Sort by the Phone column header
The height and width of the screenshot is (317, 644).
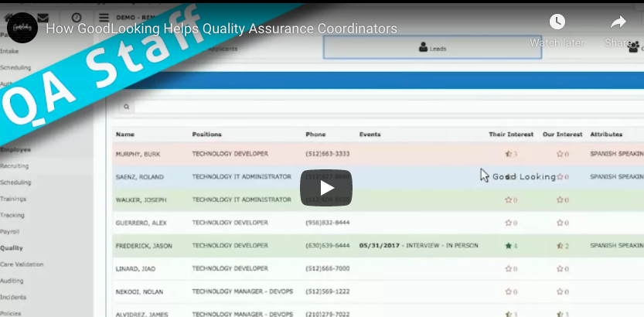(315, 135)
